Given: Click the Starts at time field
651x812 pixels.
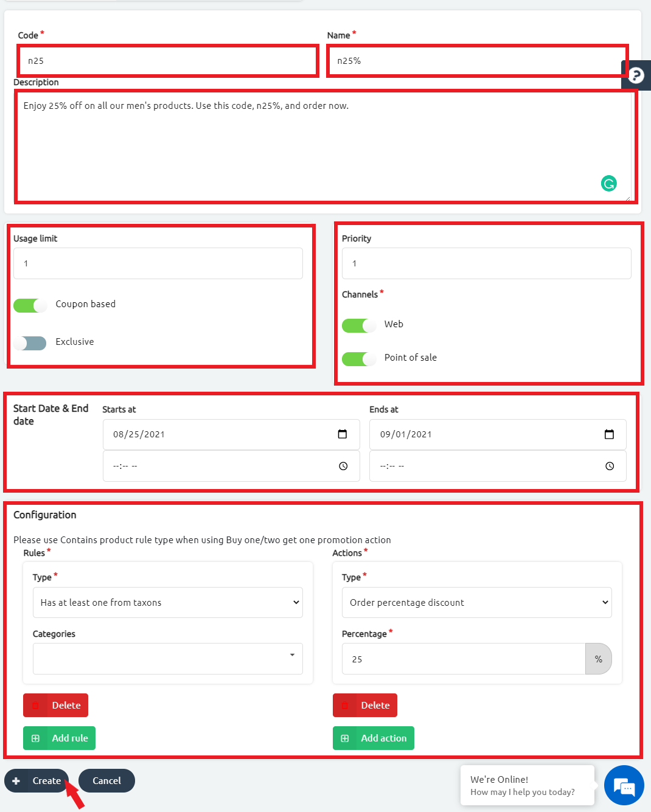Looking at the screenshot, I should point(231,466).
